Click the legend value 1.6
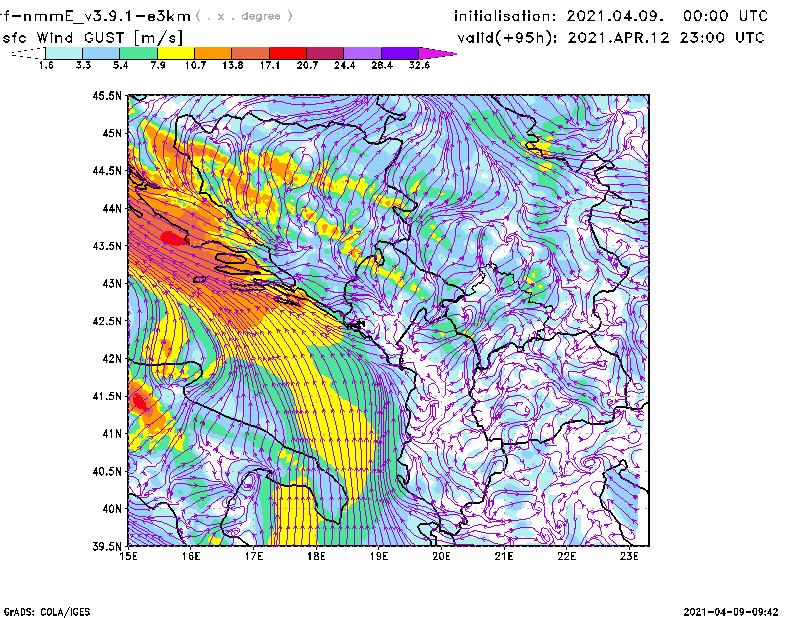800x618 pixels. pos(46,65)
